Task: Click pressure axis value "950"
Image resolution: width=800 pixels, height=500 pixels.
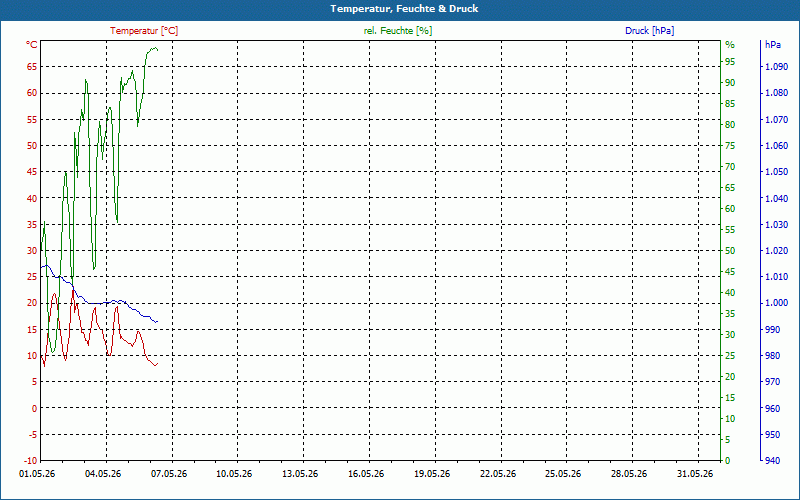Action: click(772, 435)
